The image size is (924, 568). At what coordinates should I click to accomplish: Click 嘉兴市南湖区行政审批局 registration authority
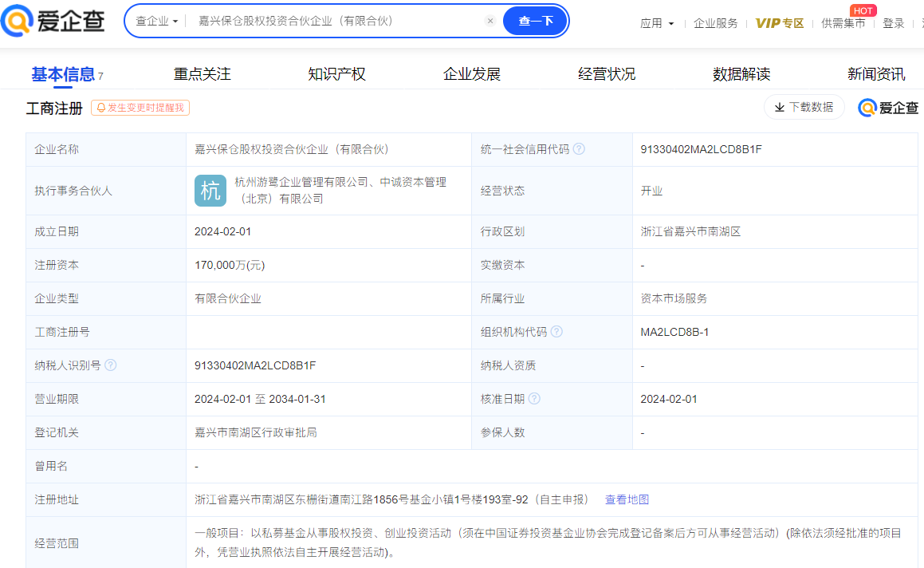[256, 433]
